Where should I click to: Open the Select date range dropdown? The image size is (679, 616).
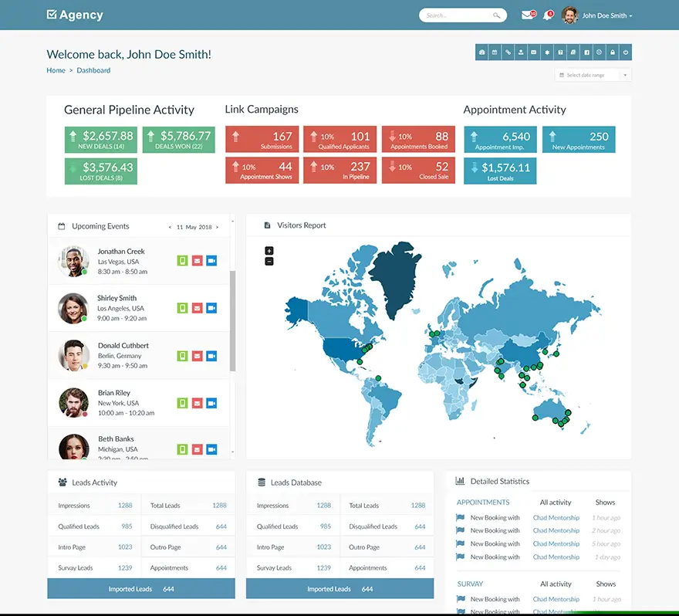click(592, 75)
